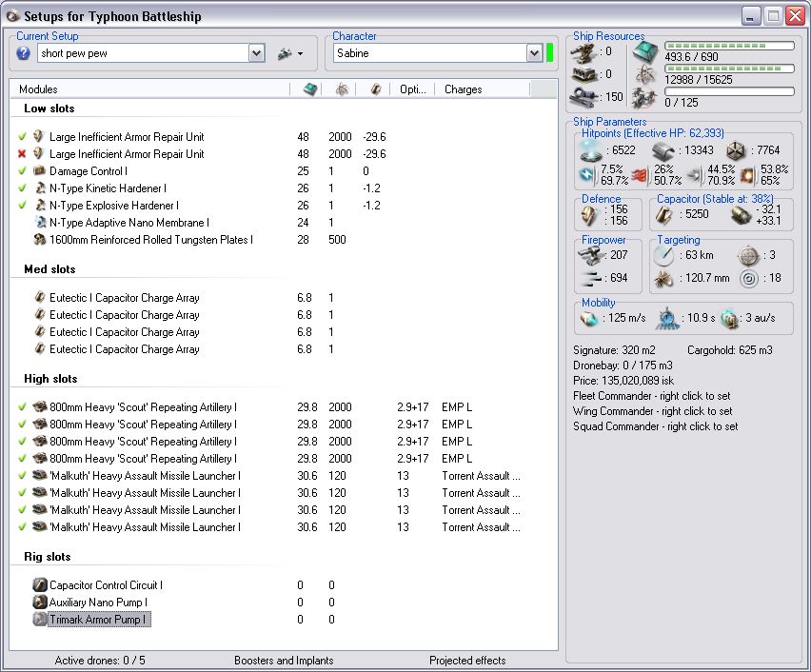811x672 pixels.
Task: Click the capacitor capacity icon showing 5250
Action: [663, 215]
